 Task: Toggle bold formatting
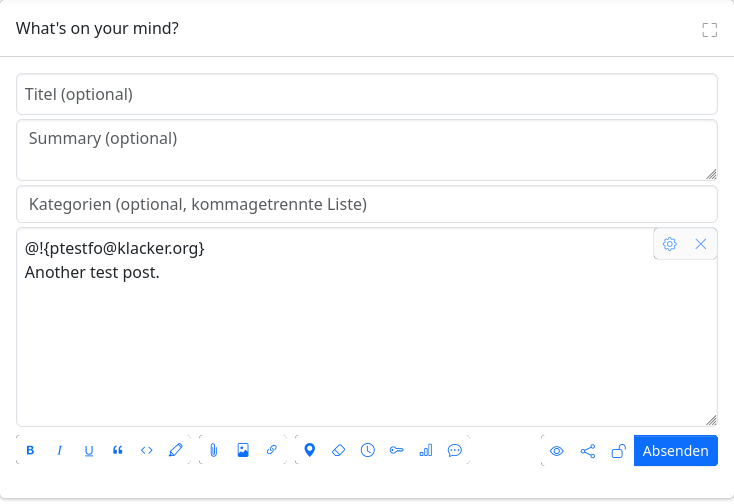30,450
